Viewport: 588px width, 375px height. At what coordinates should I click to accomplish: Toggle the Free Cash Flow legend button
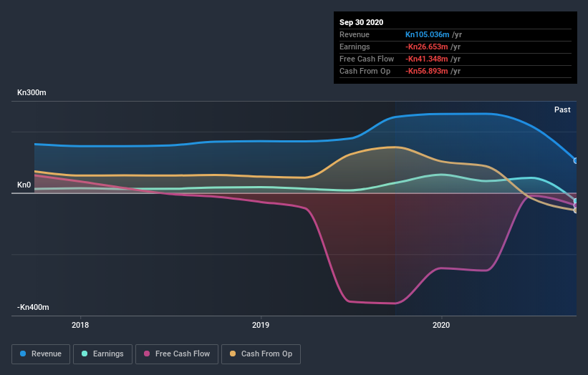pos(177,354)
